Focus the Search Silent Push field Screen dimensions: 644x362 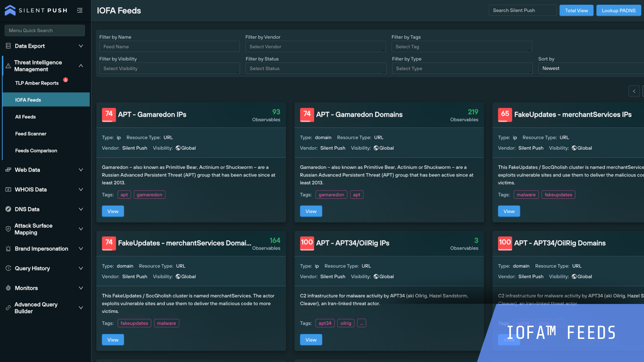point(523,10)
